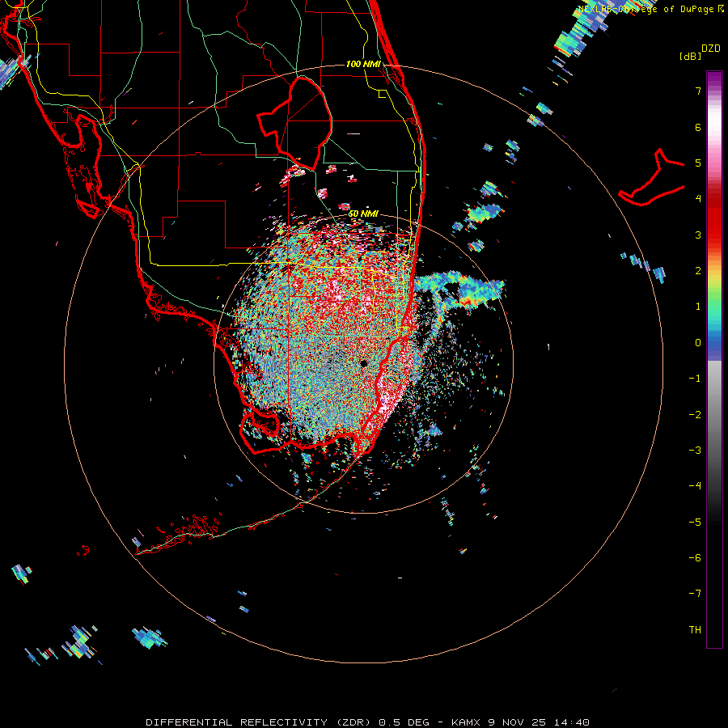Click legend tick label "-1"
This screenshot has width=728, height=728.
click(x=695, y=379)
